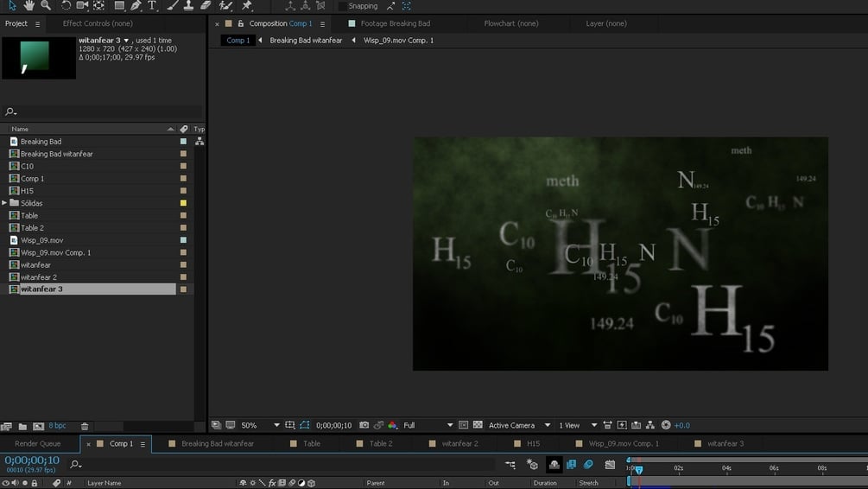Image resolution: width=868 pixels, height=489 pixels.
Task: Click the timeline current time 0;00;00;10
Action: [x=32, y=460]
